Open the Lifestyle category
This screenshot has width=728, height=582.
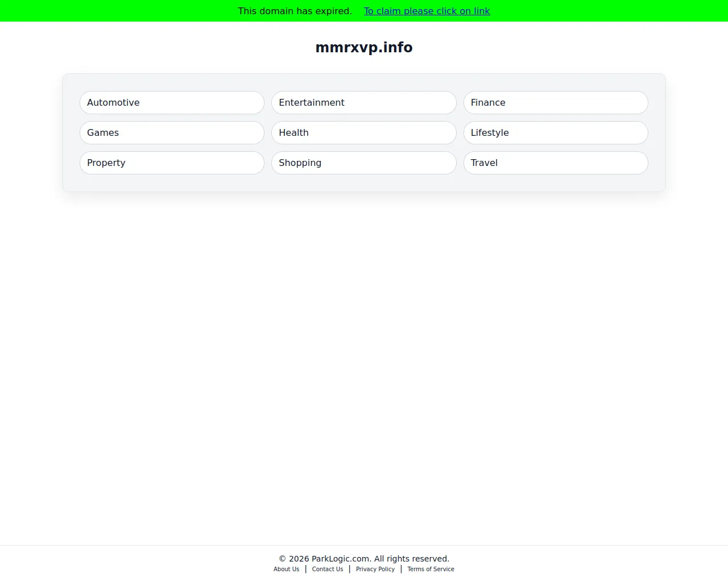coord(556,132)
